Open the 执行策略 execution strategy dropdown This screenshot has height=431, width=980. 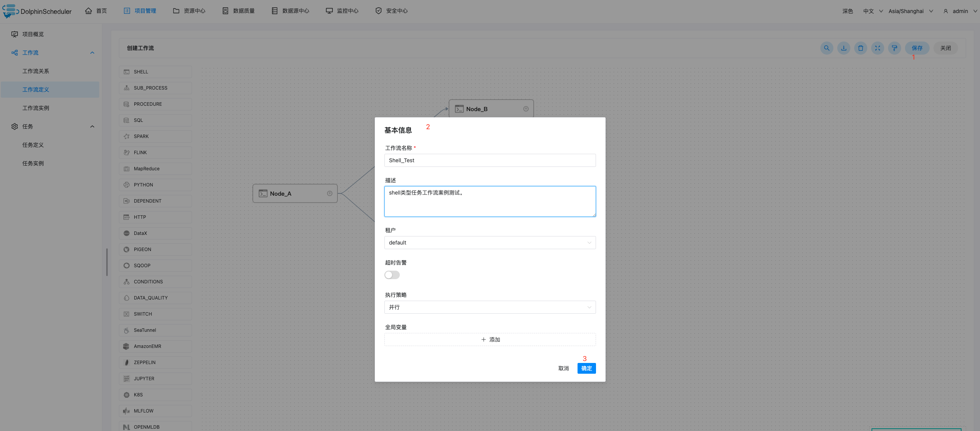point(489,307)
